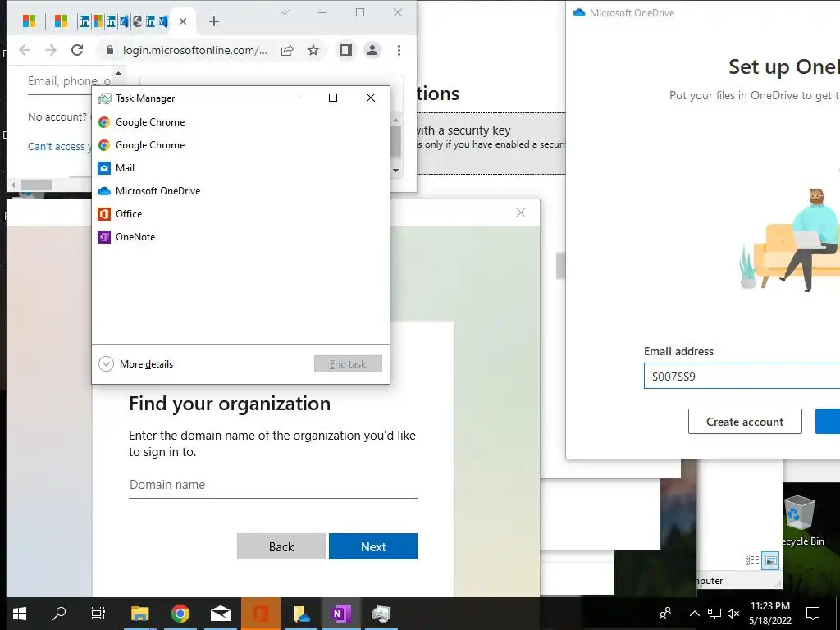Open Office app from taskbar
This screenshot has height=630, width=840.
pos(261,614)
